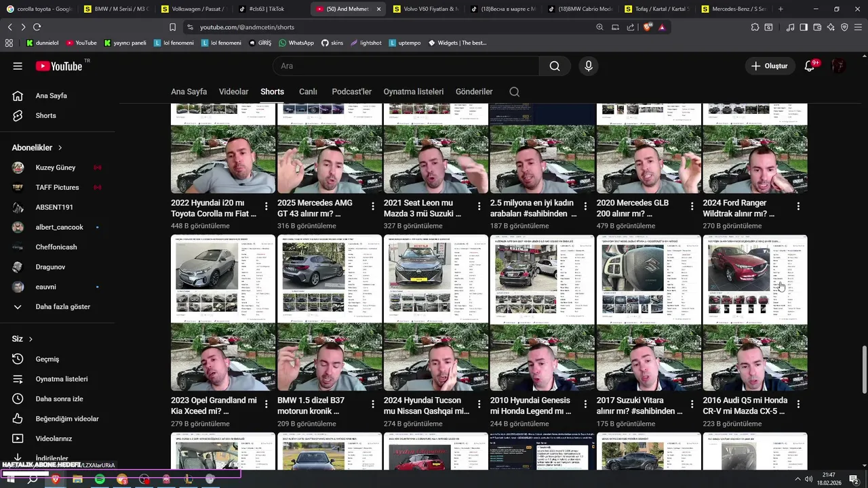Open options for 2010 Hyundai Genesis short
This screenshot has height=488, width=868.
click(x=585, y=403)
